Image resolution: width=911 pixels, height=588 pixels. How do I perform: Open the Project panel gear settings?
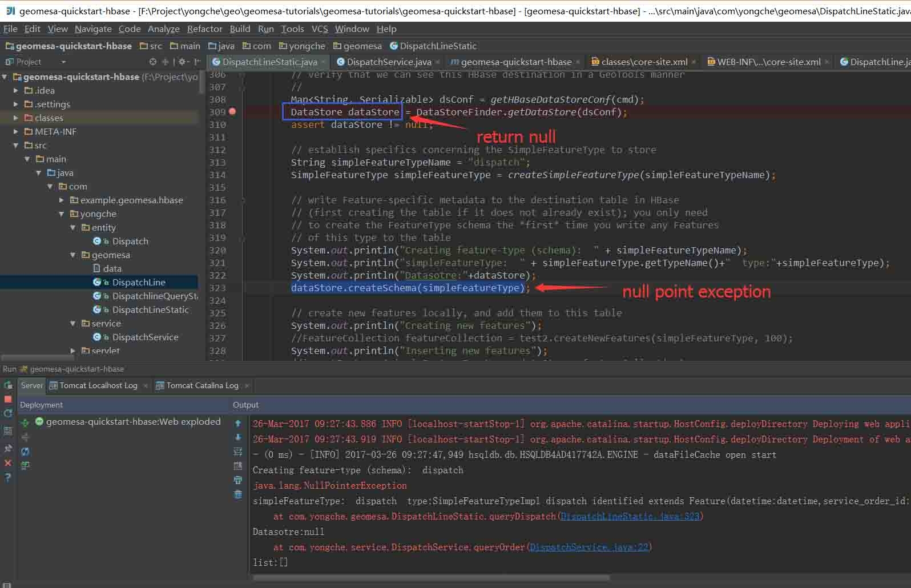(182, 62)
